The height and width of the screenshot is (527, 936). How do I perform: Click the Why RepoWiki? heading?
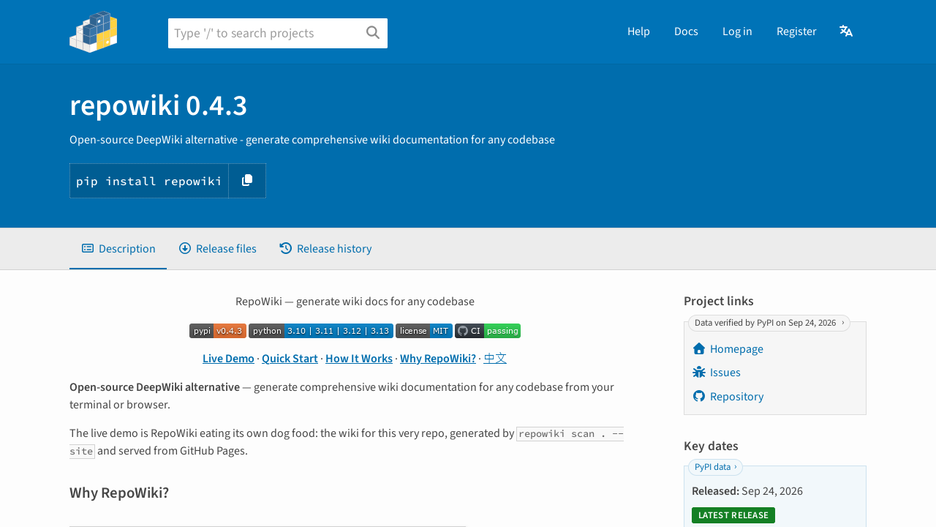(x=119, y=492)
